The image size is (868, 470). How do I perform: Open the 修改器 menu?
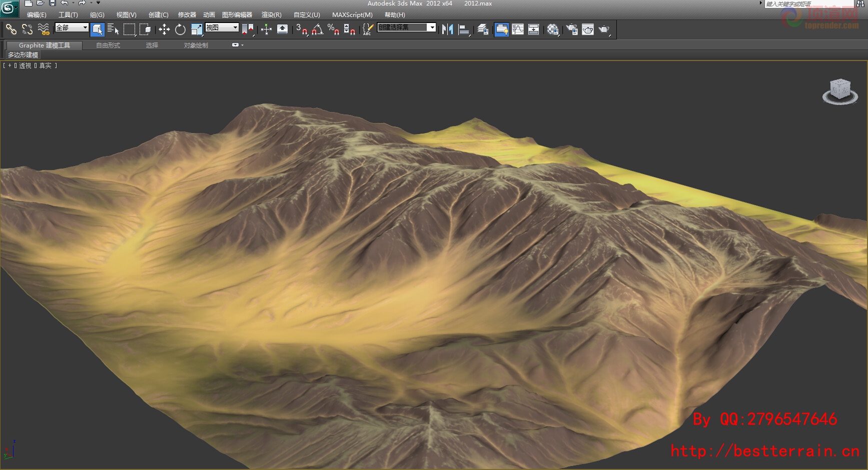pos(187,15)
